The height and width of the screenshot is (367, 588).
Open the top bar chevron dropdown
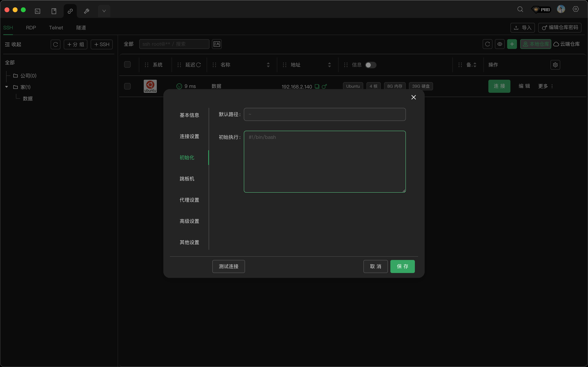click(104, 11)
